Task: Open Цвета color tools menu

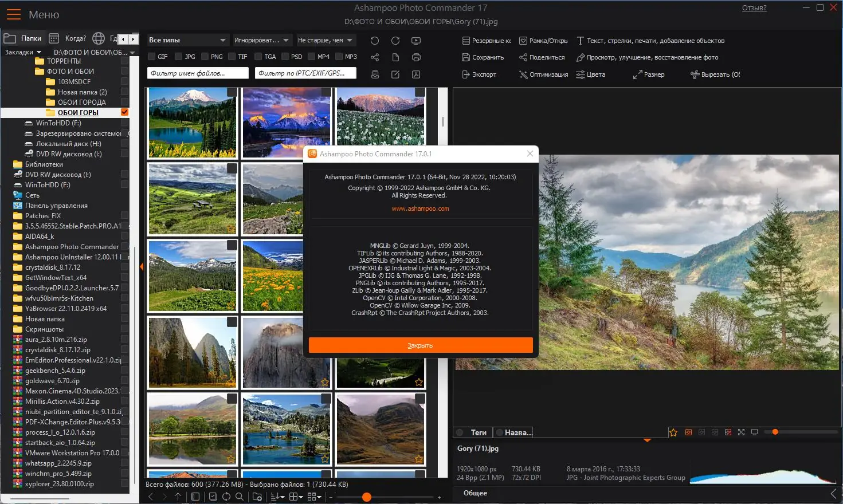Action: pyautogui.click(x=591, y=74)
